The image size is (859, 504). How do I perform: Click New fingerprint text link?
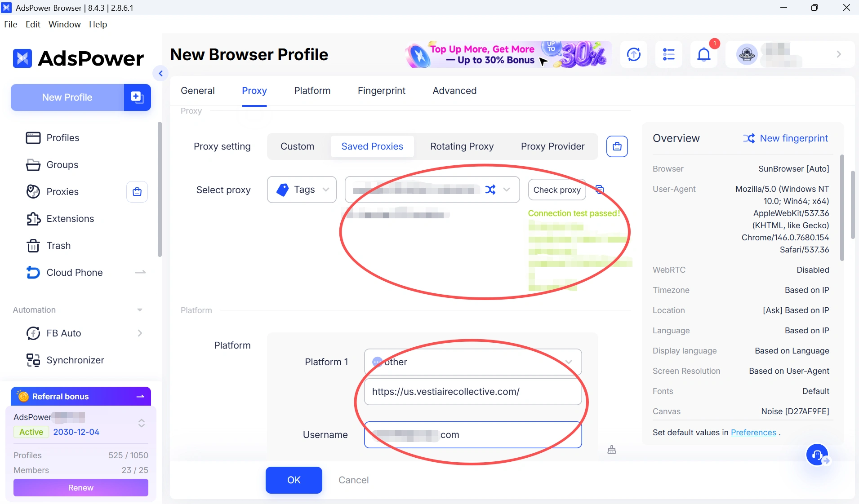point(794,138)
